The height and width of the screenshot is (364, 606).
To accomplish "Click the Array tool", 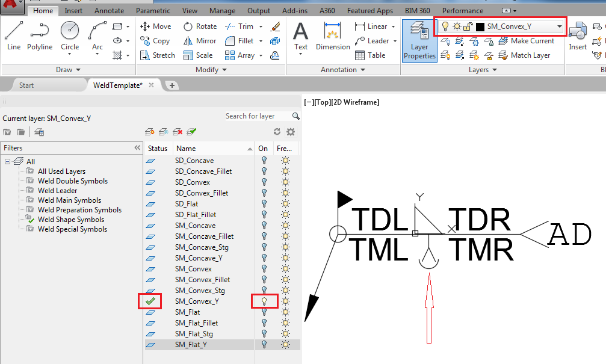I will pos(240,55).
